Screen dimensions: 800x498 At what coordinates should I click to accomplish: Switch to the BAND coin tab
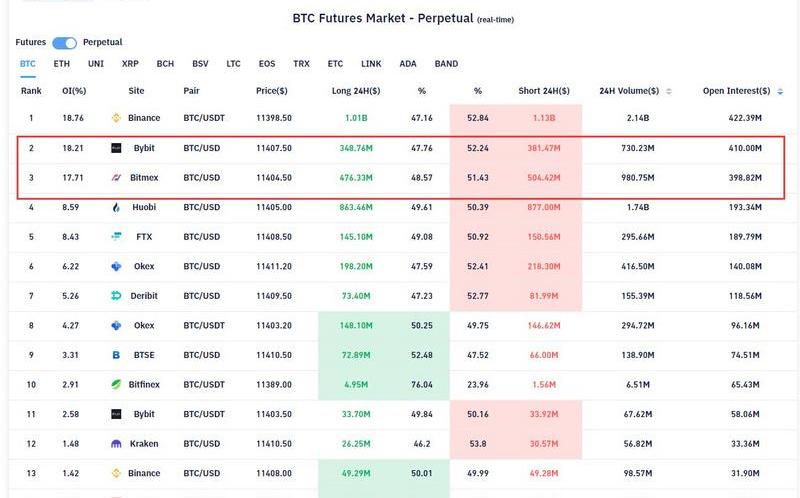[446, 64]
